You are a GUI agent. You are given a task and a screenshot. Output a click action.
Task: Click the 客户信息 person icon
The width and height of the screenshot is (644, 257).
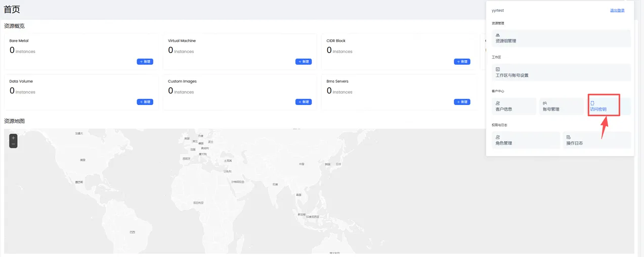(498, 103)
